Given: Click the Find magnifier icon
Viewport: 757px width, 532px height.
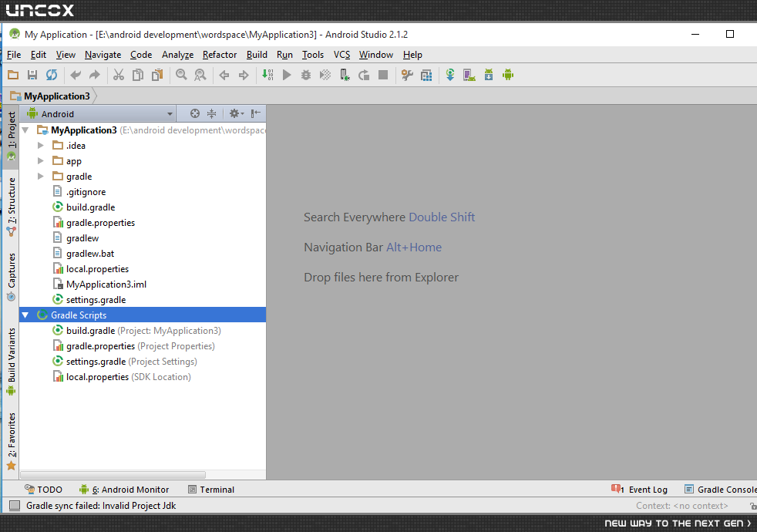Looking at the screenshot, I should point(181,75).
